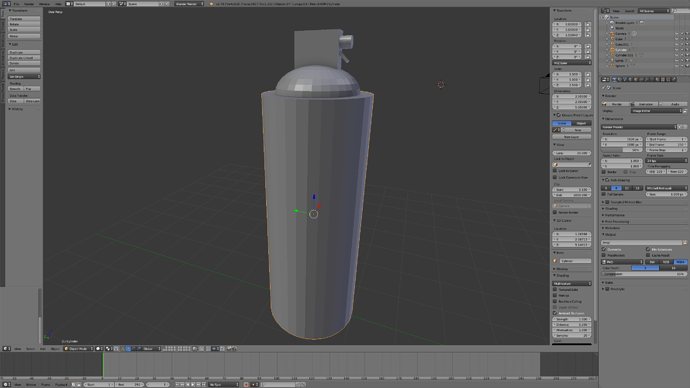Screen dimensions: 690x388
Task: Open the File menu
Action: (x=16, y=4)
